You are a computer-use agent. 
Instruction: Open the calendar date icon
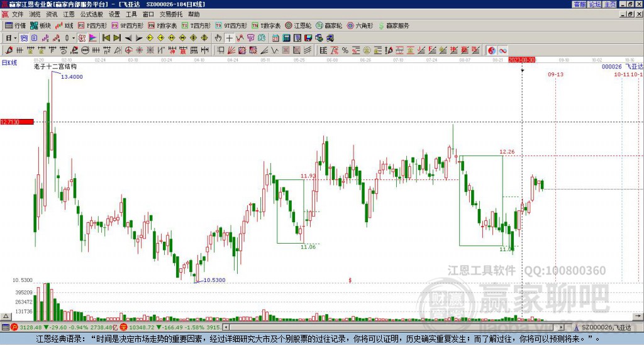275,38
